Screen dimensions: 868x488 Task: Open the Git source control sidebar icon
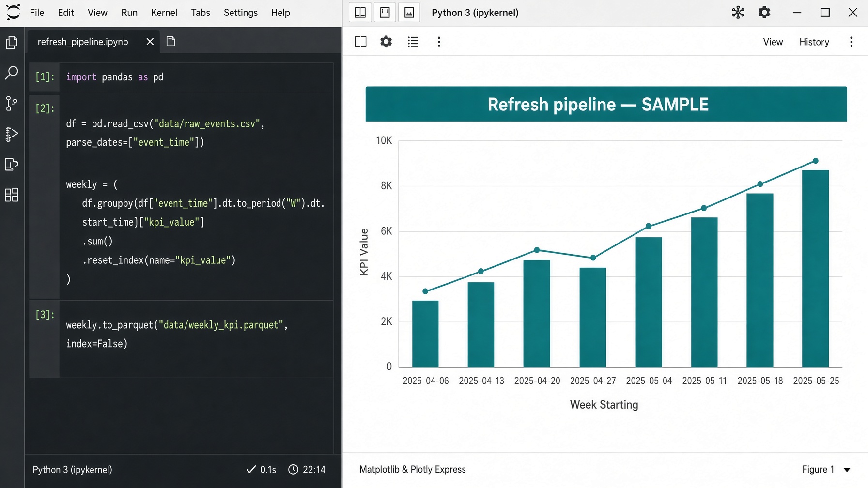(12, 103)
